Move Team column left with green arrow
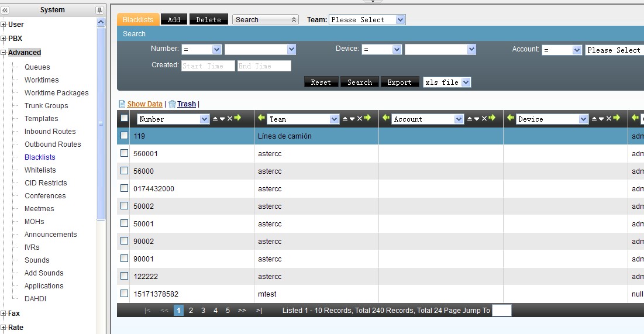The image size is (644, 334). (x=261, y=119)
